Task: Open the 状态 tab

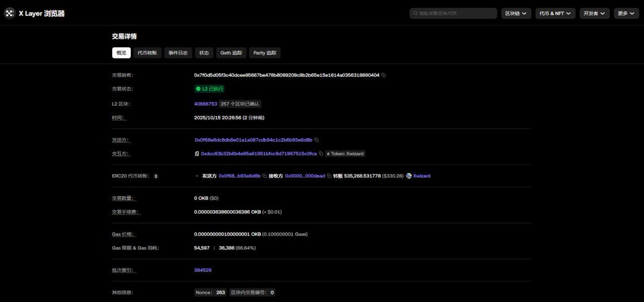Action: (x=204, y=53)
